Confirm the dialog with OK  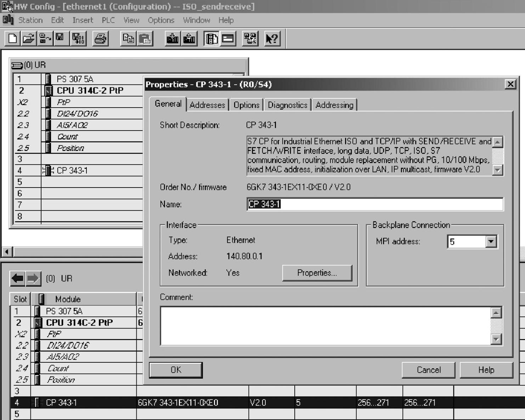pos(176,370)
